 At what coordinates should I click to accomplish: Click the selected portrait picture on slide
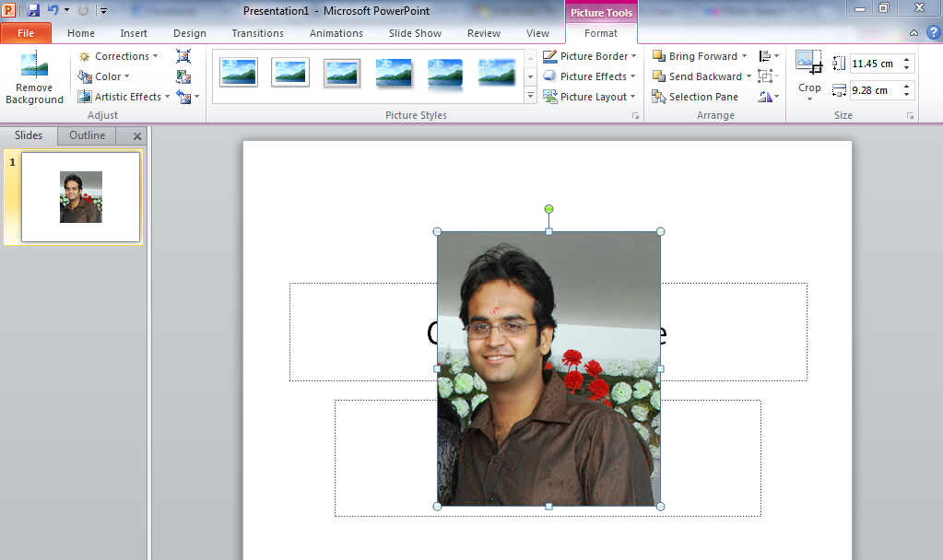[548, 369]
